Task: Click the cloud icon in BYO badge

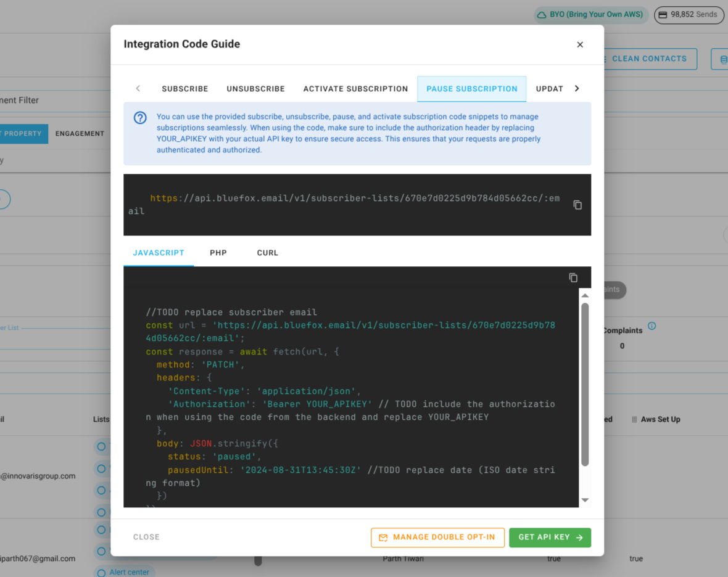Action: click(541, 15)
